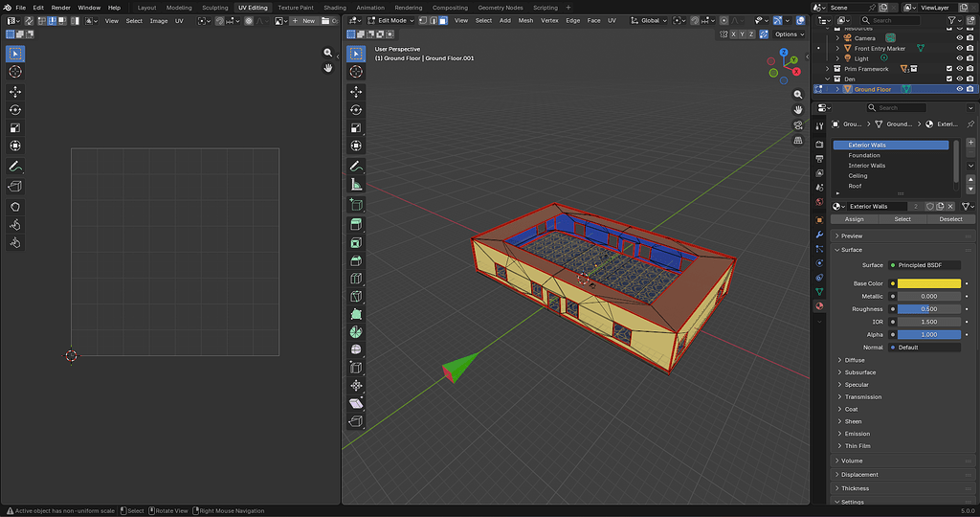Image resolution: width=980 pixels, height=517 pixels.
Task: Collapse the Den collection in outliner
Action: [x=828, y=79]
